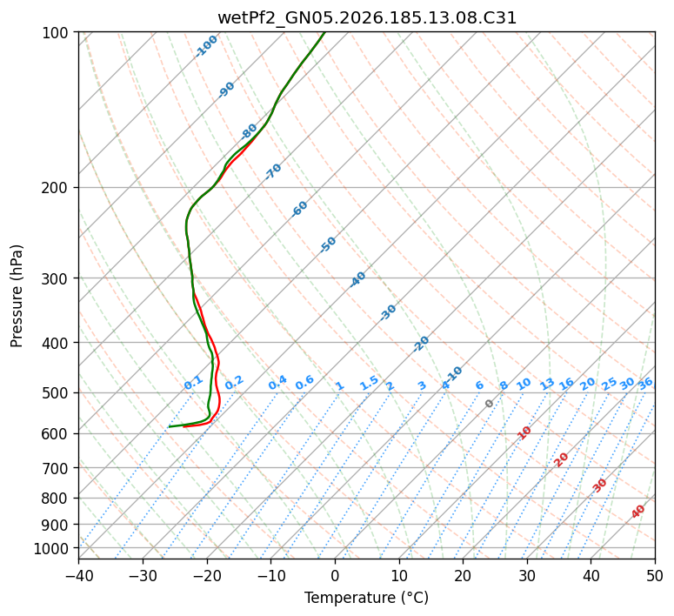
Task: Click the 0.1 mixing ratio label
Action: click(193, 382)
